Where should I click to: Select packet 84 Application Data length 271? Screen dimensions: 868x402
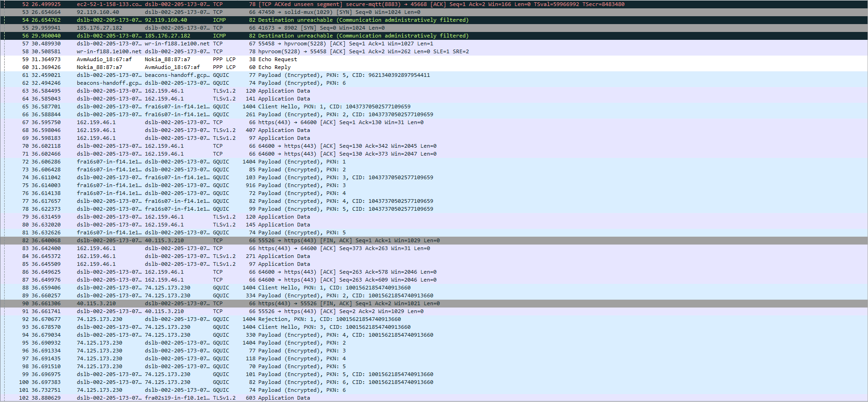click(434, 256)
